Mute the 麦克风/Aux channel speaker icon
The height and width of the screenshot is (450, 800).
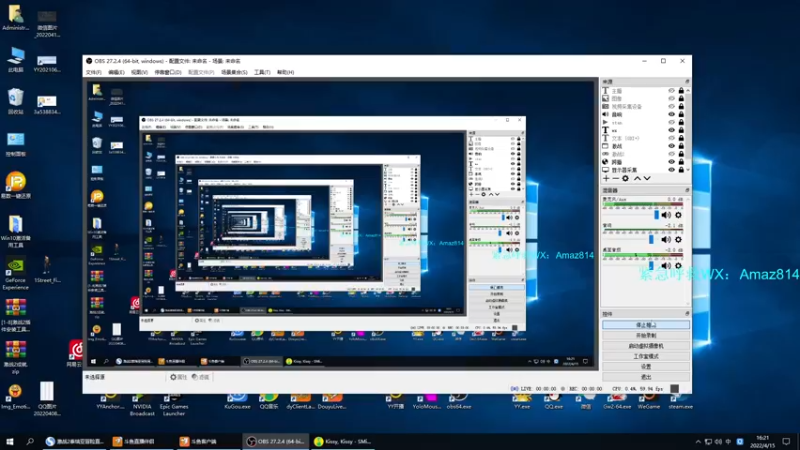(x=666, y=215)
